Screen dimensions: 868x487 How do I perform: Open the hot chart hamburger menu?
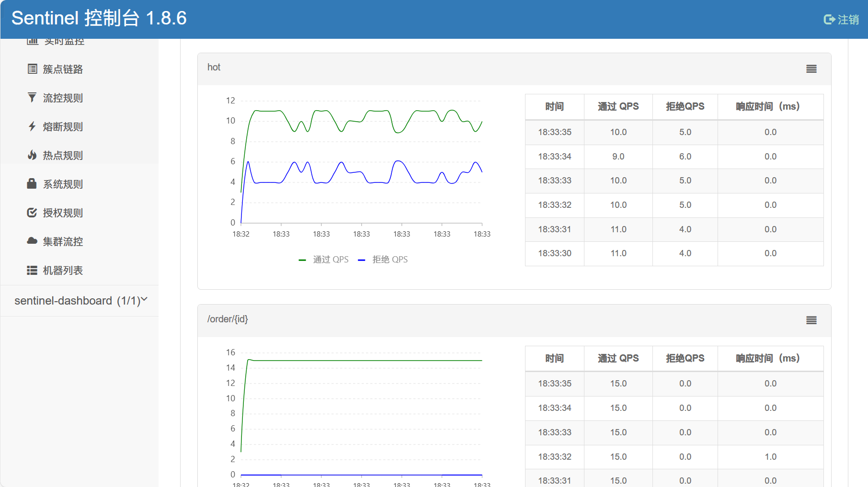point(811,69)
